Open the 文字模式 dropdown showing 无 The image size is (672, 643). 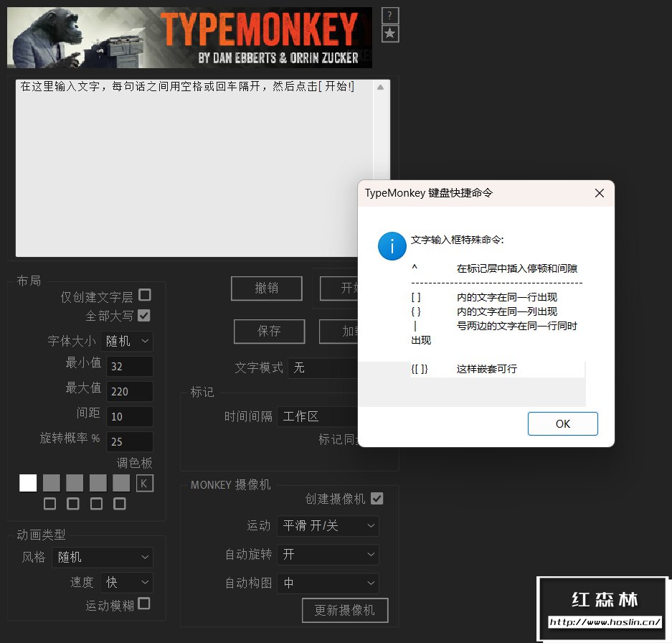pos(323,367)
